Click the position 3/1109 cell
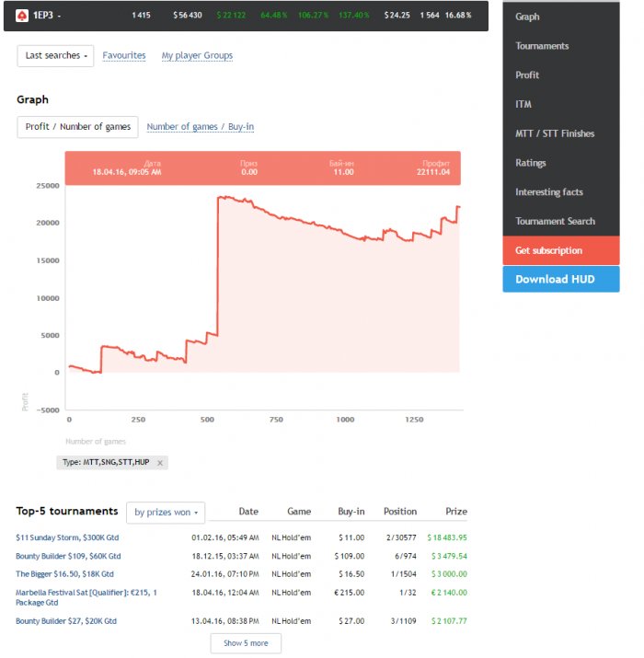This screenshot has height=658, width=644. coord(403,621)
